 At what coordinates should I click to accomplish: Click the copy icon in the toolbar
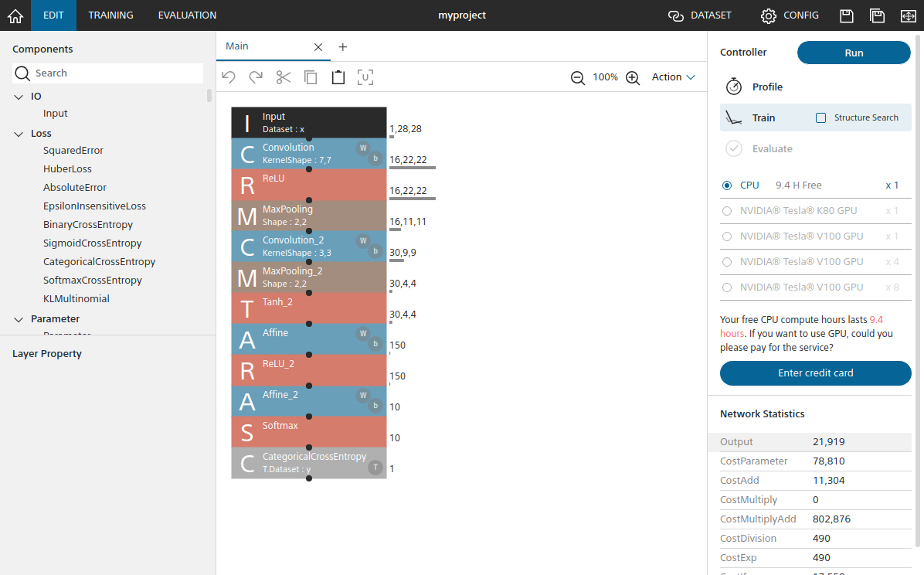click(x=311, y=77)
